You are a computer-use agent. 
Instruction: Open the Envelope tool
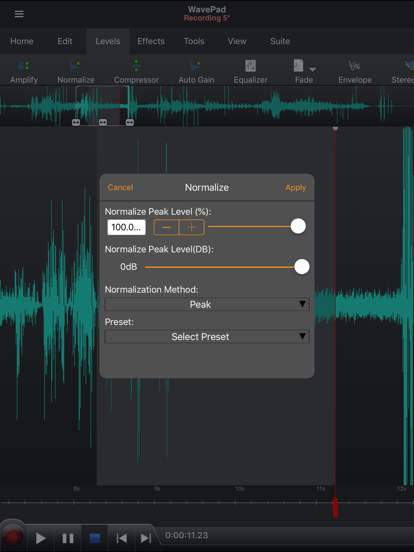(355, 72)
